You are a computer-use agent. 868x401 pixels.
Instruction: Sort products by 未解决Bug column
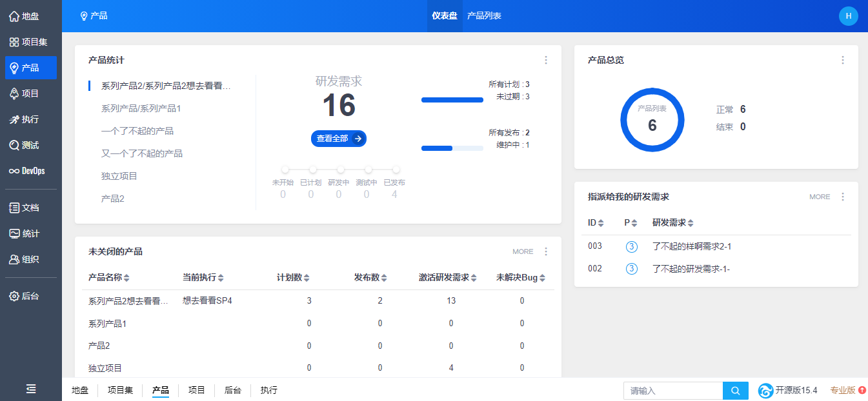click(x=521, y=278)
